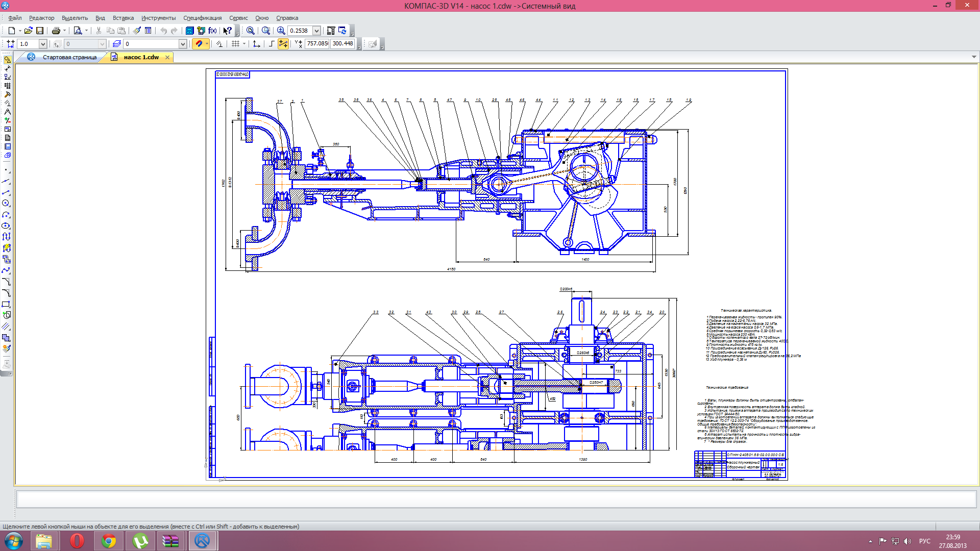The height and width of the screenshot is (551, 980).
Task: Switch to Стартовая страница tab
Action: (69, 57)
